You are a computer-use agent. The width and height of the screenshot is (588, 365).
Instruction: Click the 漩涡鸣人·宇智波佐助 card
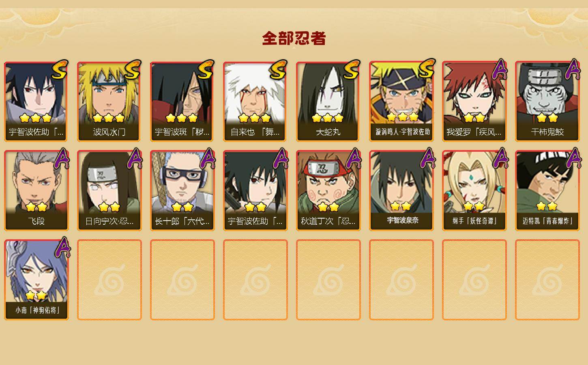[x=401, y=102]
